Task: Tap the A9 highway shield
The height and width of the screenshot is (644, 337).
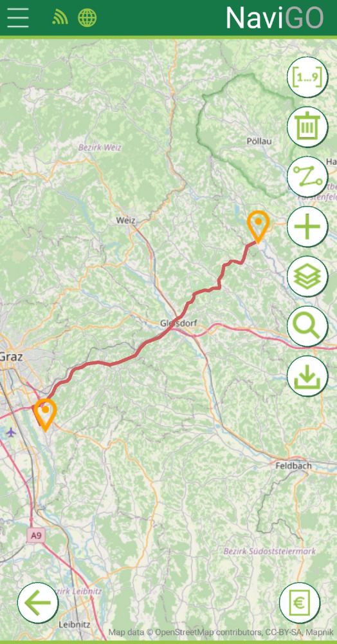Action: point(36,535)
